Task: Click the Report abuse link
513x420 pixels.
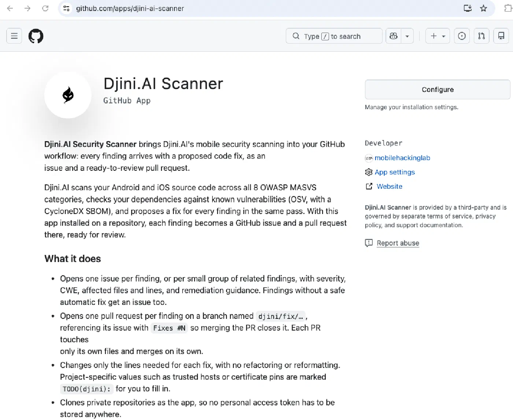Action: (398, 243)
